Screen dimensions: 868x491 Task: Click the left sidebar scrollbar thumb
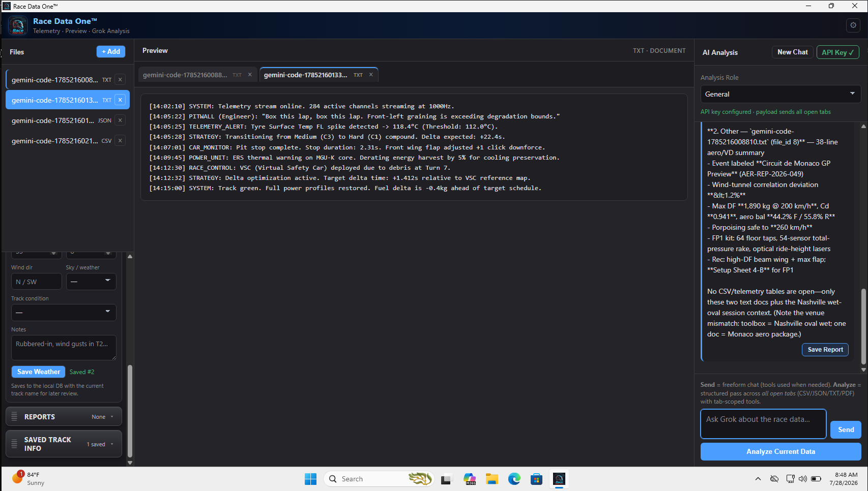click(x=130, y=411)
